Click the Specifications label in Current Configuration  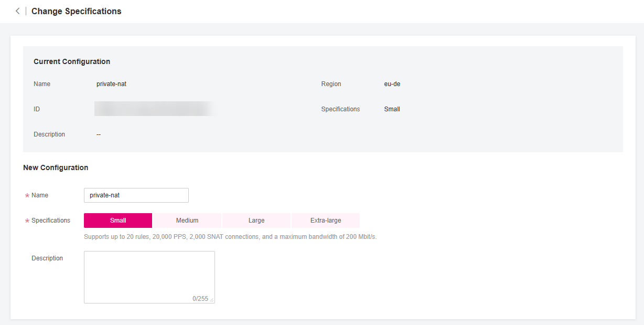pos(341,109)
